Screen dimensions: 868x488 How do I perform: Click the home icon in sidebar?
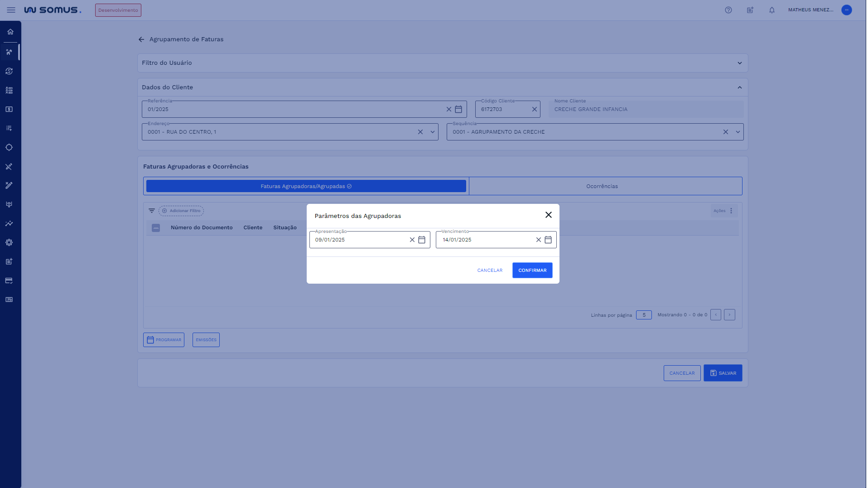(x=10, y=32)
